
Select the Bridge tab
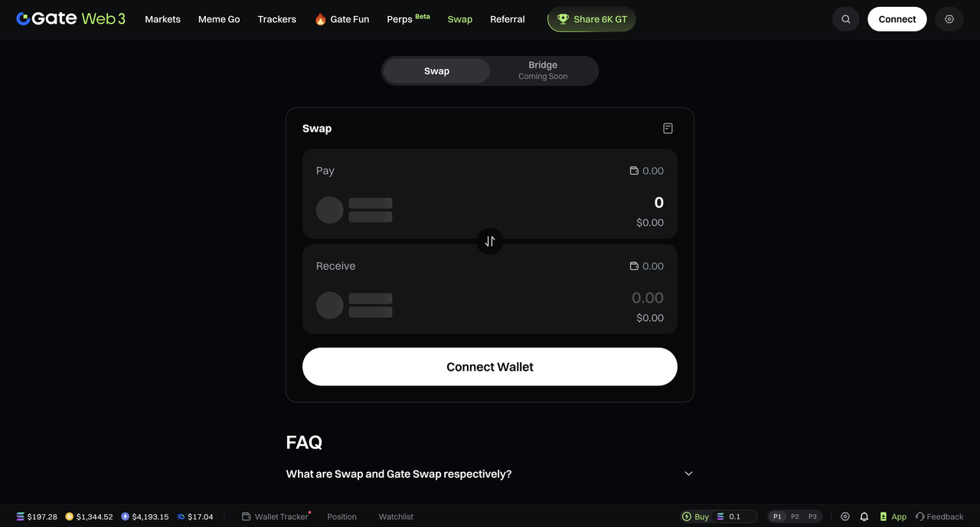543,70
